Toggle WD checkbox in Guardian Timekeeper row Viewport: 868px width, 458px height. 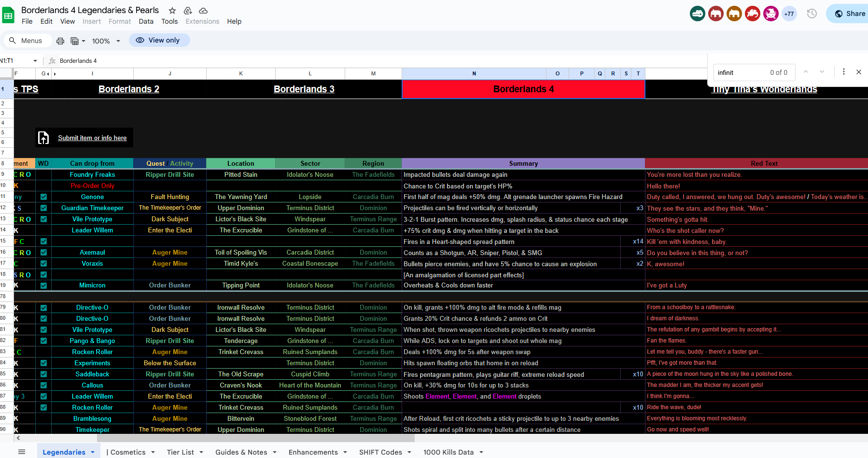tap(43, 208)
